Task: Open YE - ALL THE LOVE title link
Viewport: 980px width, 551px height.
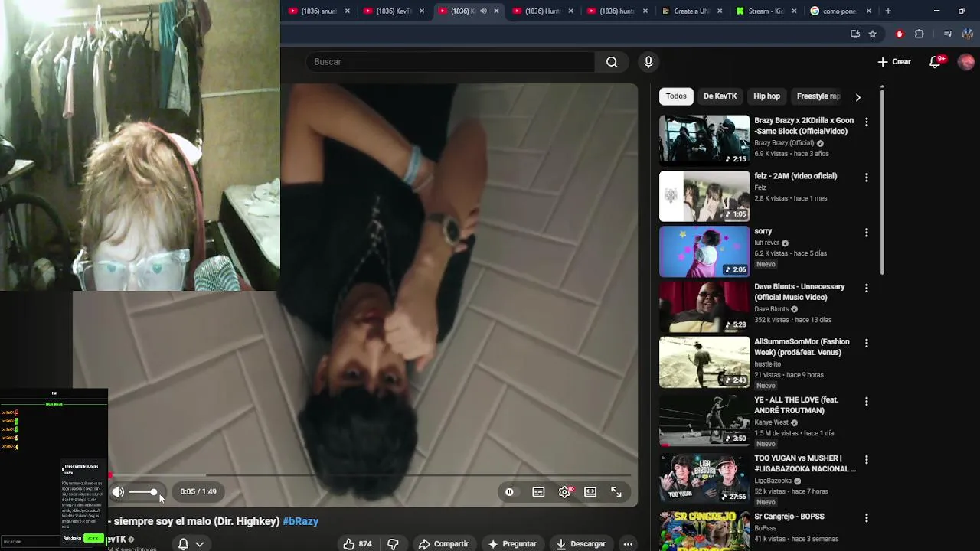Action: tap(796, 406)
